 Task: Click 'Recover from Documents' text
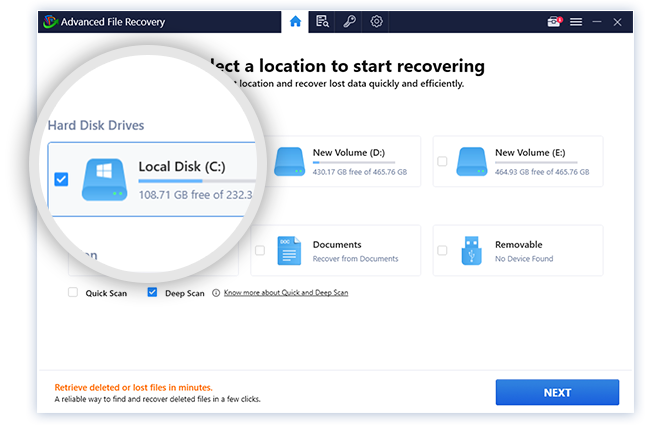pos(355,259)
